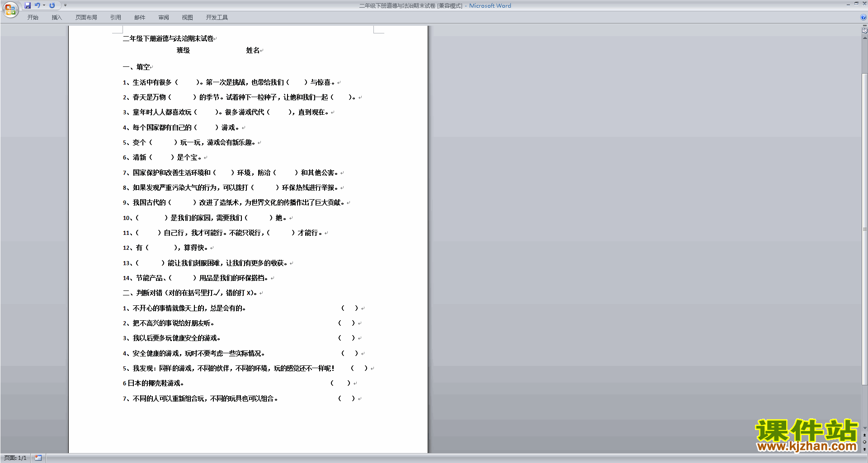This screenshot has height=463, width=868.
Task: Click the line 6、清新（ ）是个宝
Action: (163, 158)
